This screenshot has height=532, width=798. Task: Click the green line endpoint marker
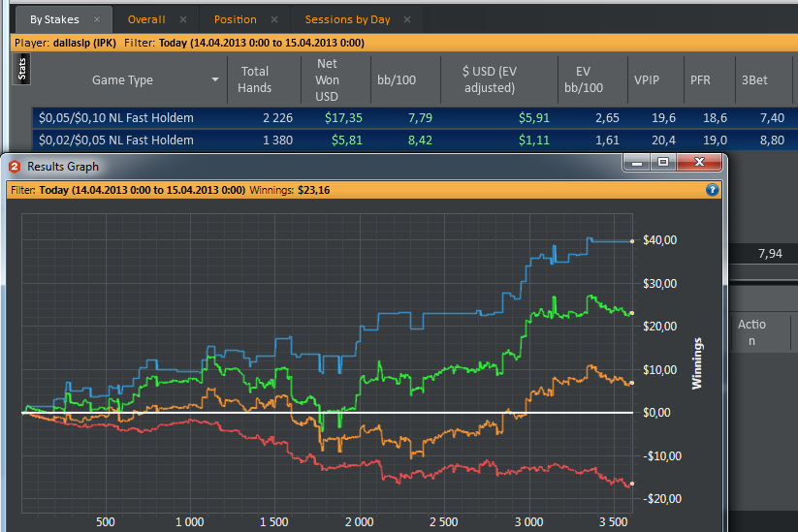pos(632,313)
